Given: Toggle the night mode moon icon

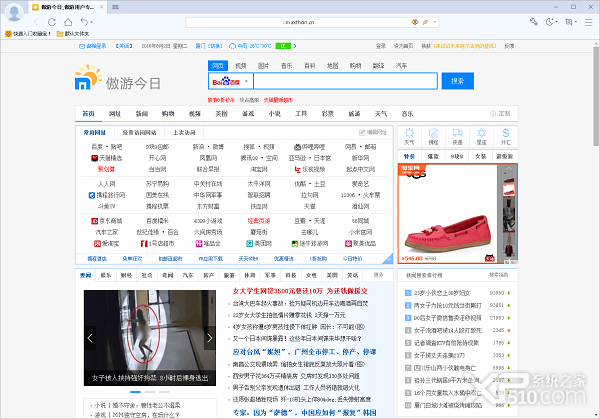Looking at the screenshot, I should (549, 22).
